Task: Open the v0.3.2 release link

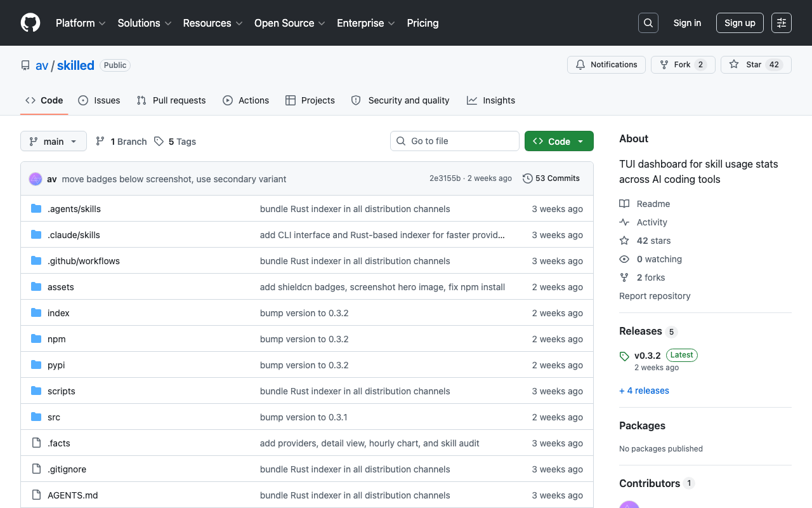Action: [x=647, y=356]
